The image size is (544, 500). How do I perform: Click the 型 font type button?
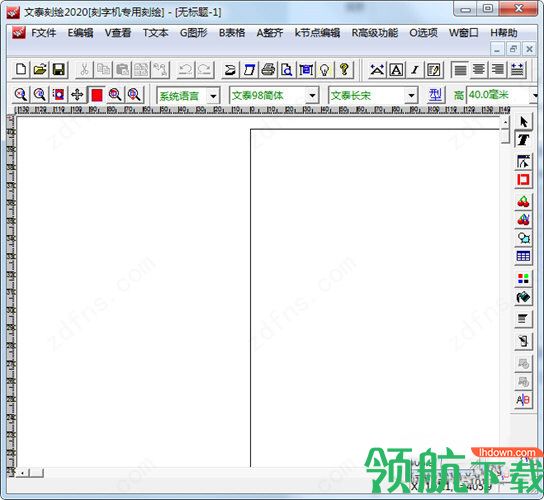[x=435, y=95]
